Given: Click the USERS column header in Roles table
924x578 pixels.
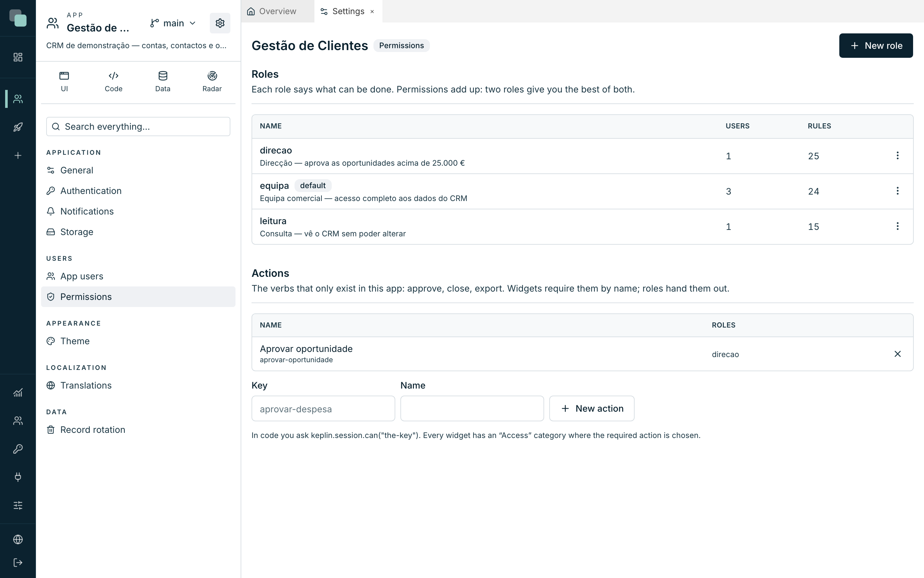Looking at the screenshot, I should coord(737,126).
